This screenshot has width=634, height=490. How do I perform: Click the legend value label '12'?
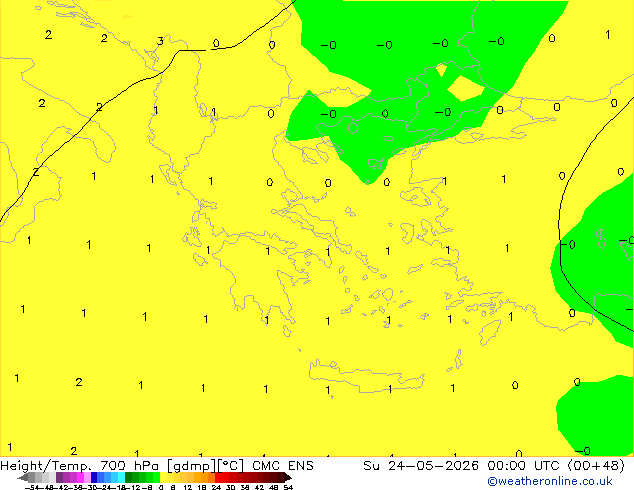(x=188, y=488)
